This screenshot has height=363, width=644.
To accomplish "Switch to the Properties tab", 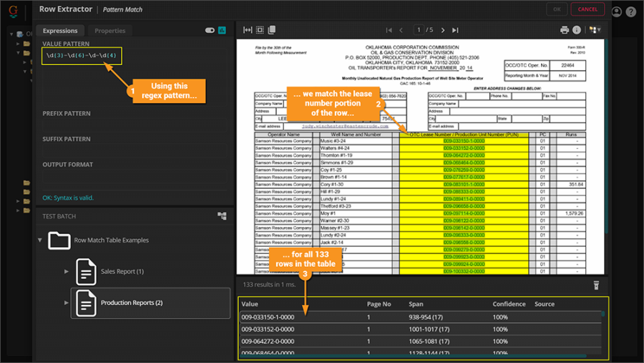I will (x=109, y=31).
